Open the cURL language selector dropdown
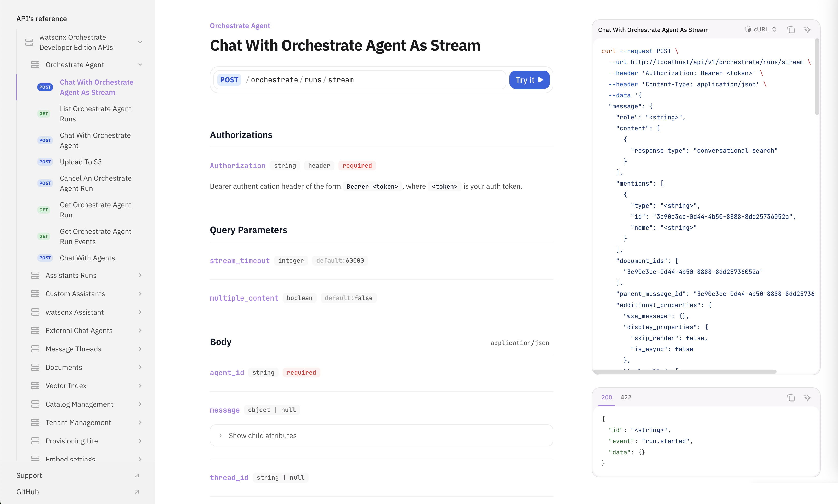 point(761,30)
